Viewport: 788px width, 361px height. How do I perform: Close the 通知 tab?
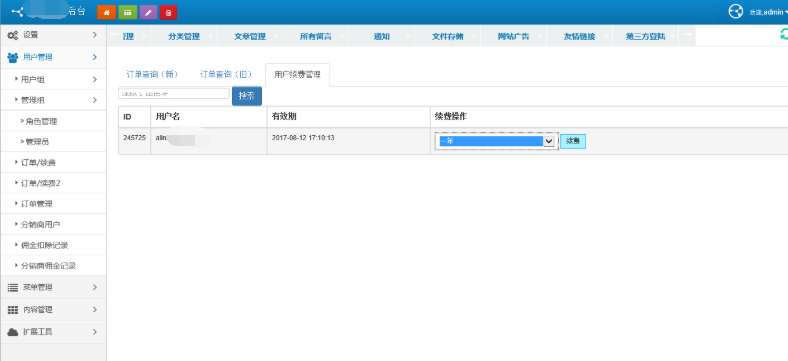(x=408, y=36)
